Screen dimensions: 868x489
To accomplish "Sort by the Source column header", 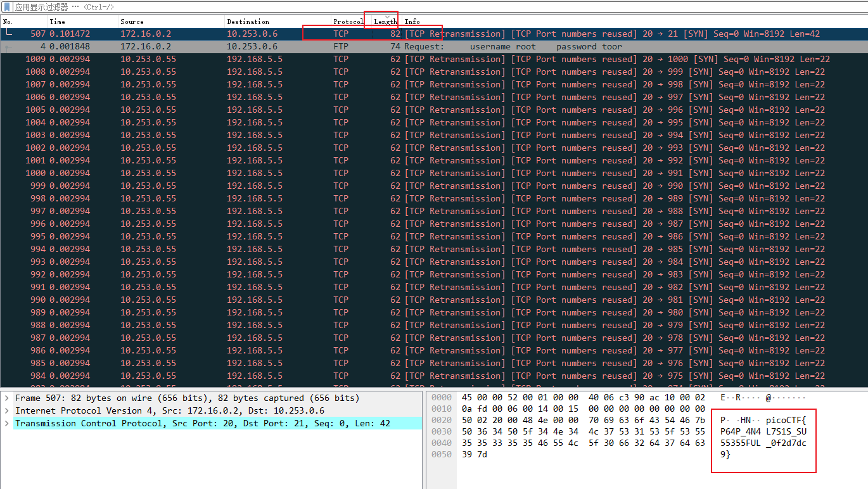I will pyautogui.click(x=171, y=22).
